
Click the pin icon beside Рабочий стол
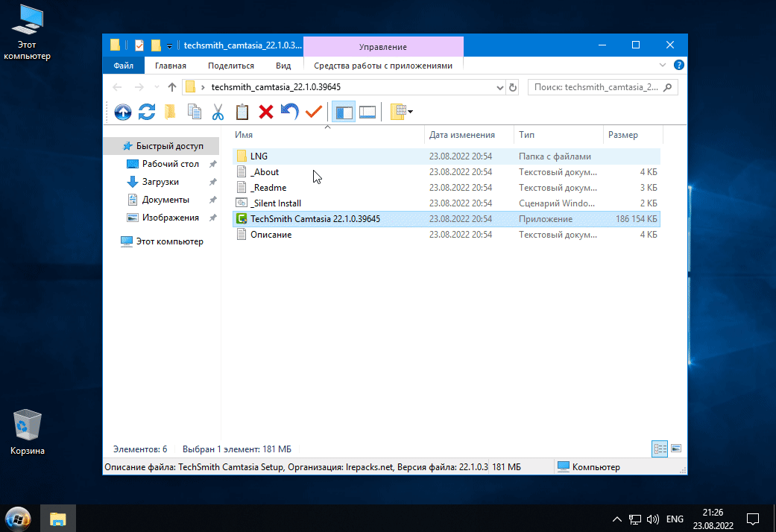[212, 164]
